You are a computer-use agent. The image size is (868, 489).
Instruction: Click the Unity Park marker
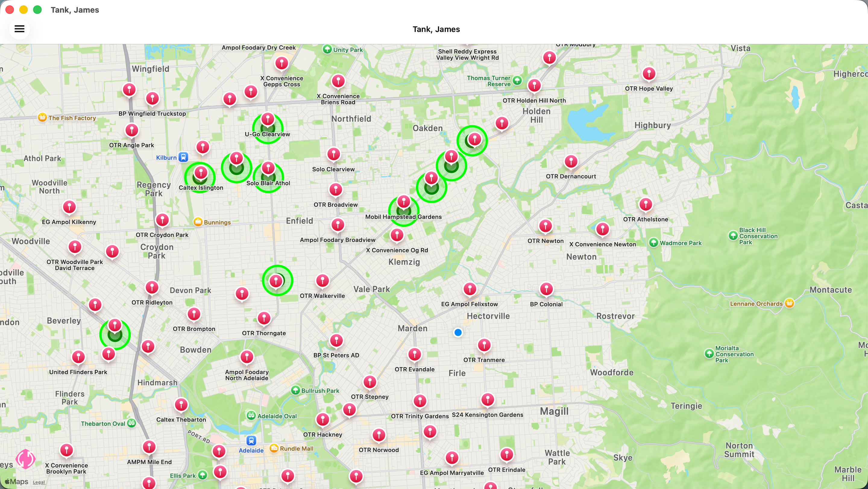[x=327, y=49]
